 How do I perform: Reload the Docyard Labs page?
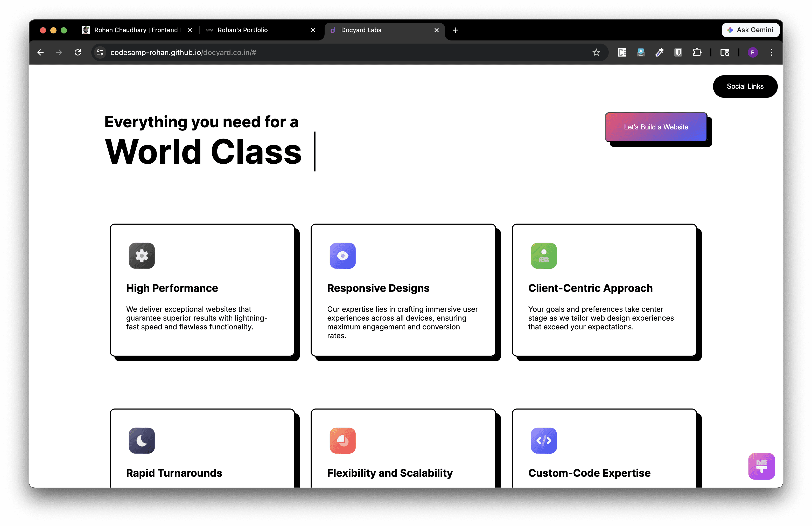click(78, 52)
